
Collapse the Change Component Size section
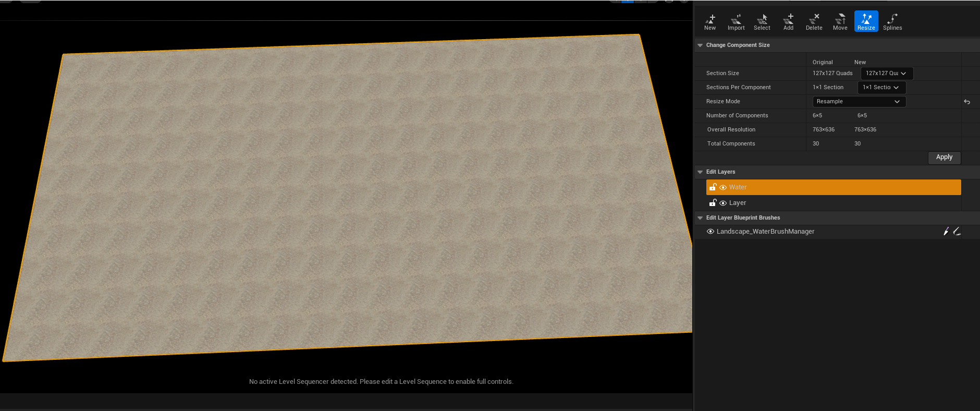pyautogui.click(x=700, y=45)
